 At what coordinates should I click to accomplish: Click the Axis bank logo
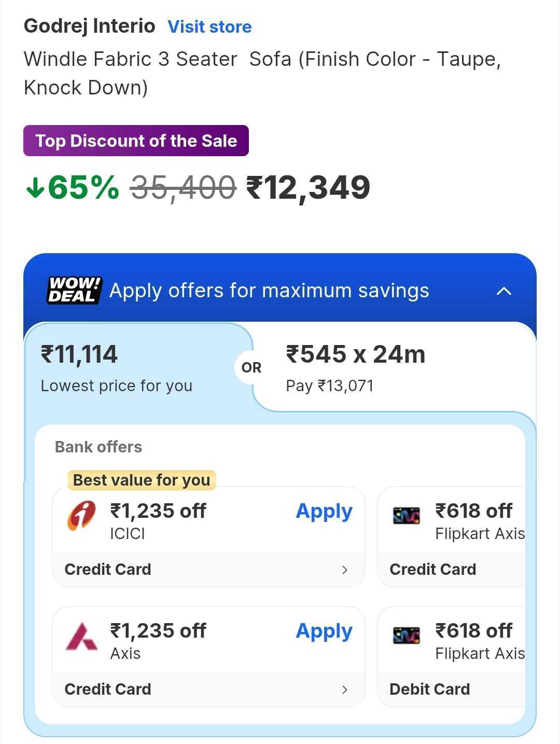pos(81,636)
